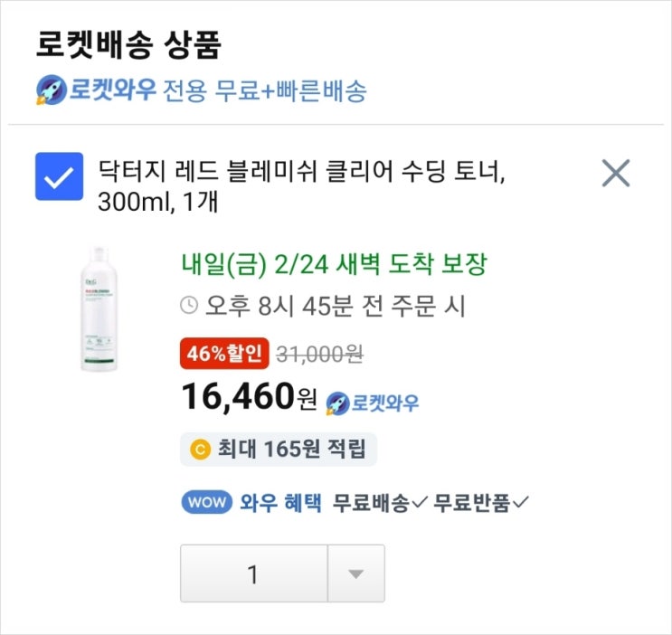Remove item with the X icon
Image resolution: width=672 pixels, height=635 pixels.
(615, 173)
